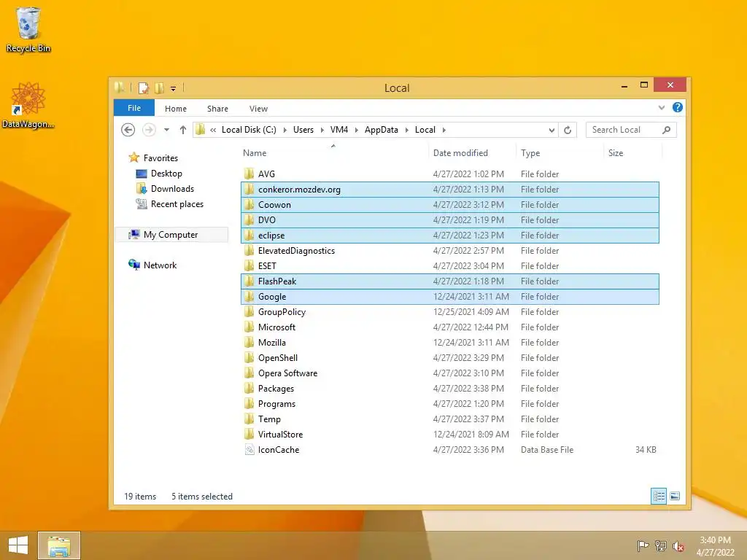Click AppData in the address breadcrumb
The image size is (747, 560).
381,130
